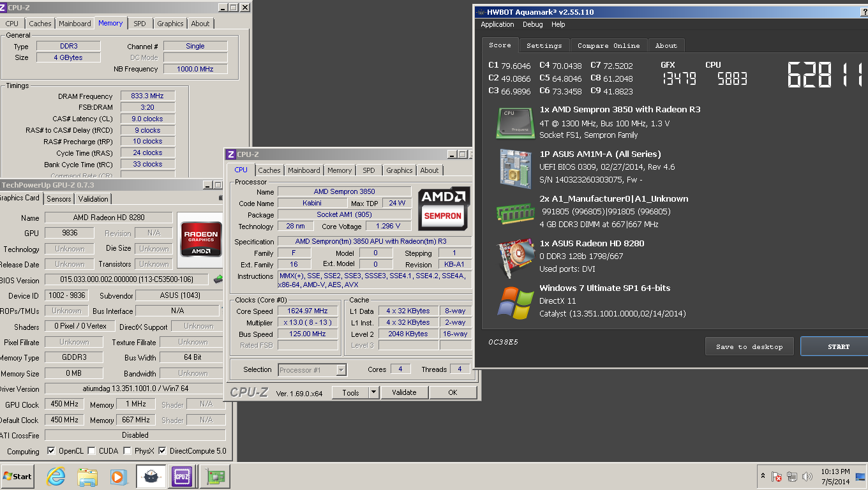The width and height of the screenshot is (868, 490).
Task: Open Validation tab in GPU-Z
Action: click(x=93, y=199)
